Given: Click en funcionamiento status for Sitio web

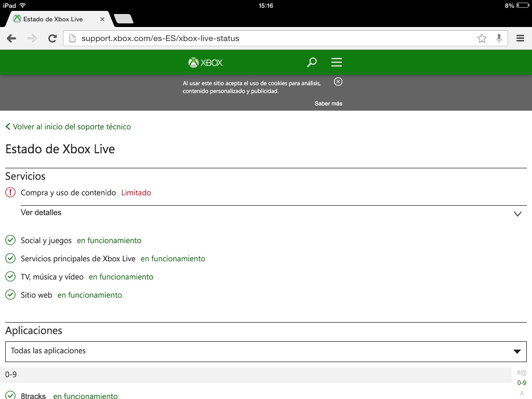Looking at the screenshot, I should (x=89, y=295).
